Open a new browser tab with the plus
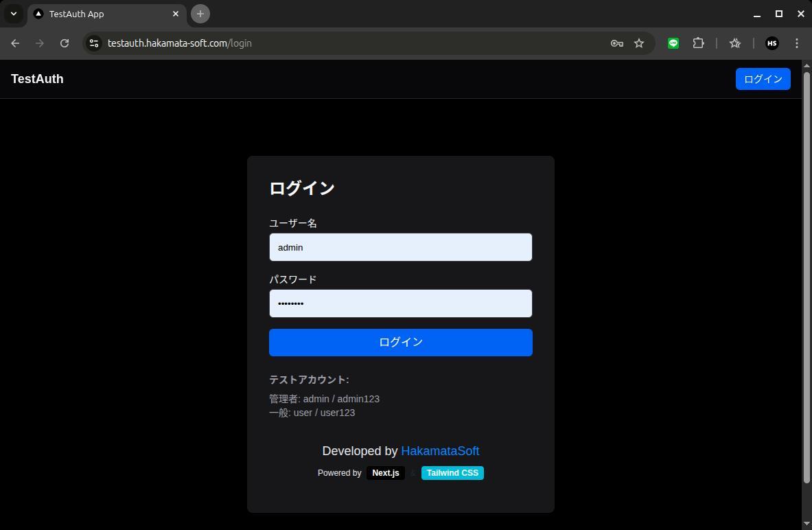 click(x=200, y=14)
